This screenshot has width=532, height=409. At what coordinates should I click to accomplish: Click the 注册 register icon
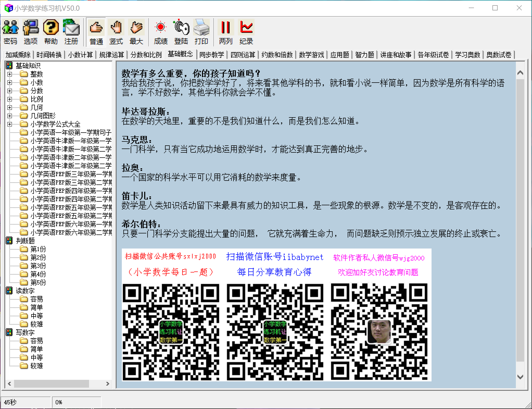71,32
